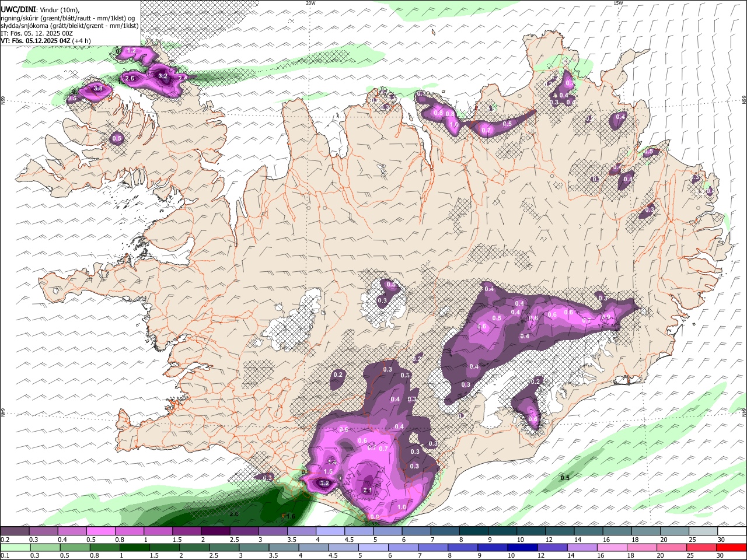
Task: Click the 1.2 value at northwest tip
Action: coord(131,51)
